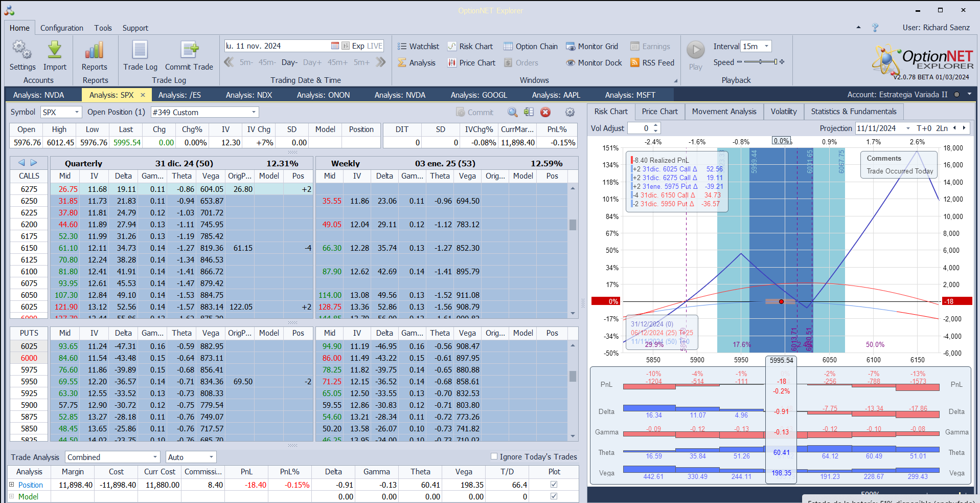Toggle the account status circle indicator
The width and height of the screenshot is (980, 503).
click(x=956, y=94)
